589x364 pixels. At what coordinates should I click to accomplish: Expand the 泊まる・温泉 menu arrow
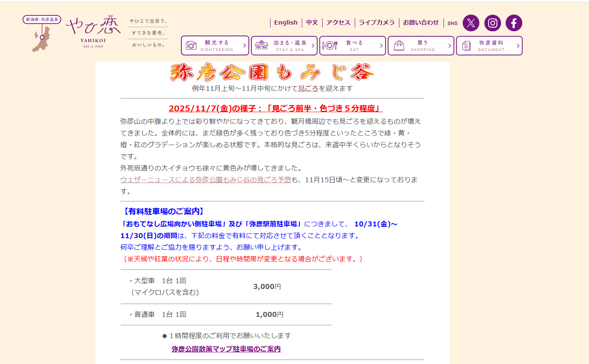(x=313, y=46)
